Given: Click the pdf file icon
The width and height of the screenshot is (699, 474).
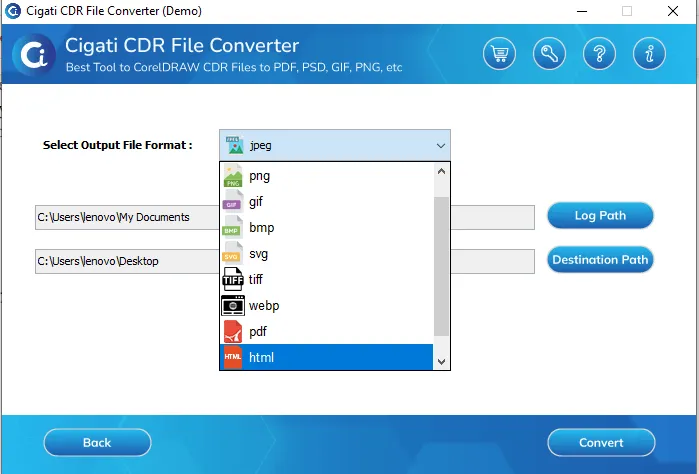Looking at the screenshot, I should (233, 331).
